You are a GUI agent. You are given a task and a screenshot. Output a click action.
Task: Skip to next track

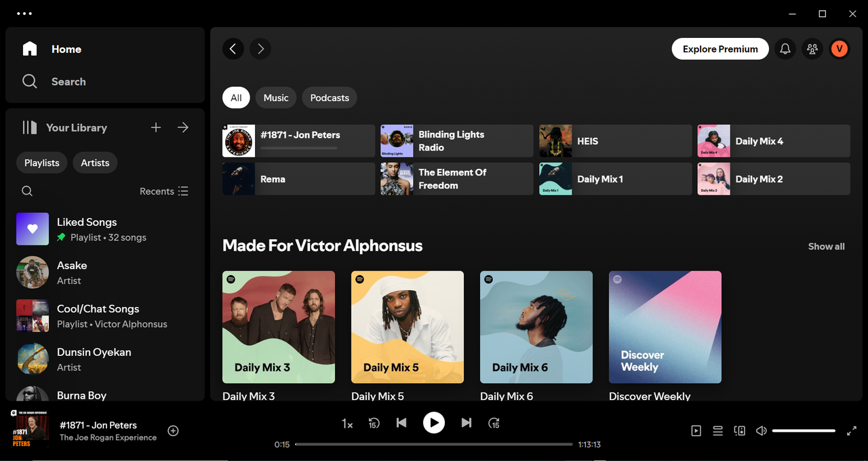pyautogui.click(x=467, y=423)
